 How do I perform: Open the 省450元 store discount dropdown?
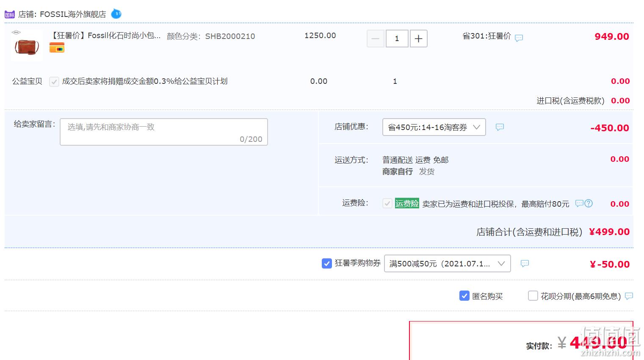coord(434,127)
